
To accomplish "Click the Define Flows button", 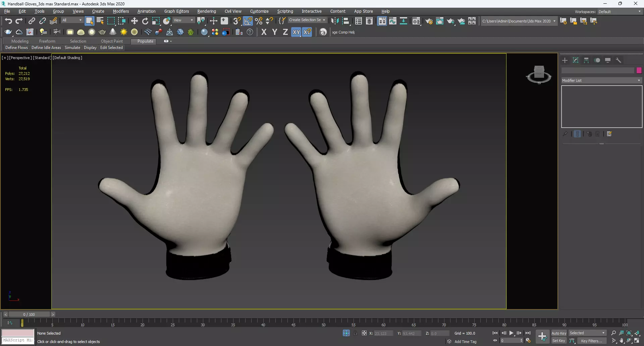I will coord(16,48).
